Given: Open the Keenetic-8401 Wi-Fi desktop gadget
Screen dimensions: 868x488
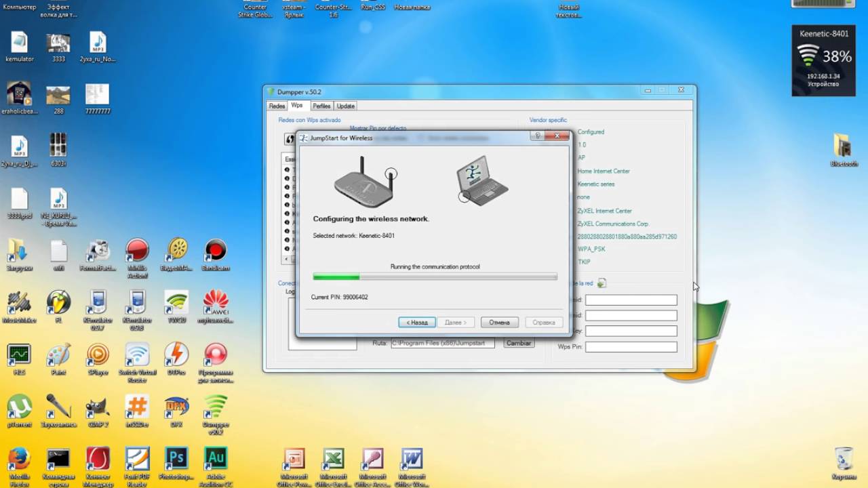Looking at the screenshot, I should tap(823, 60).
